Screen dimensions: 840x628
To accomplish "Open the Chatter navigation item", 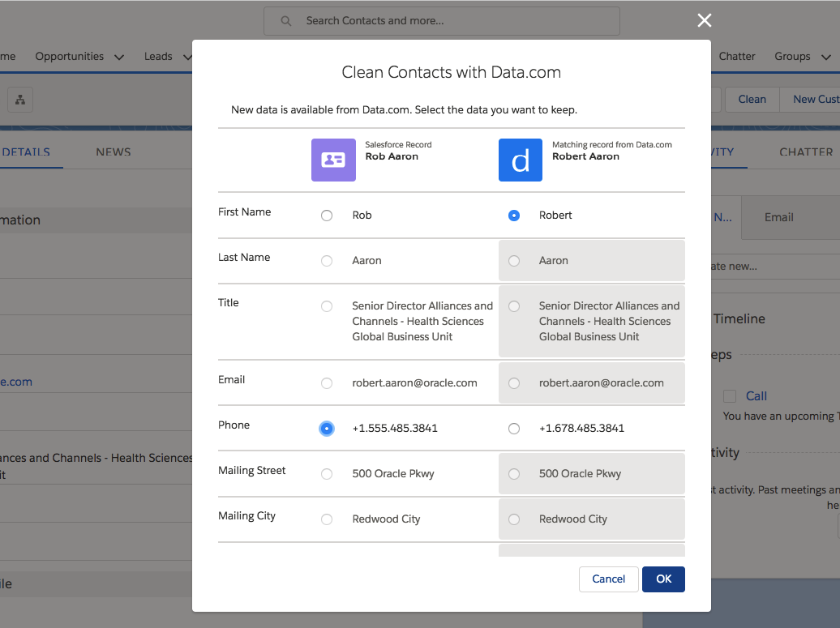I will (737, 56).
